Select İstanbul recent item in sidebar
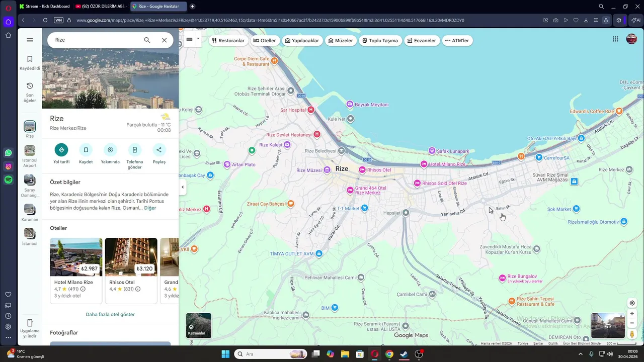Image resolution: width=644 pixels, height=362 pixels. (30, 237)
